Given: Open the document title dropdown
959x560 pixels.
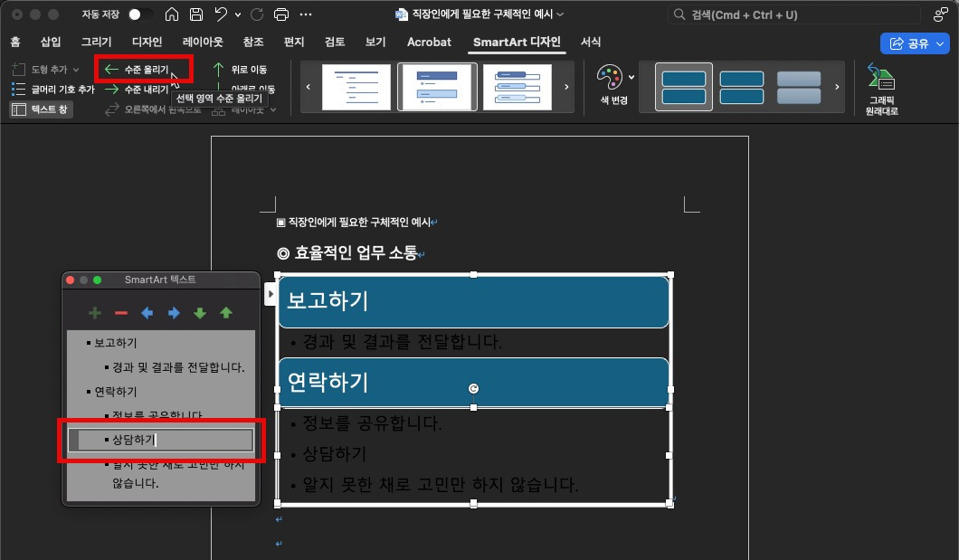Looking at the screenshot, I should point(560,14).
